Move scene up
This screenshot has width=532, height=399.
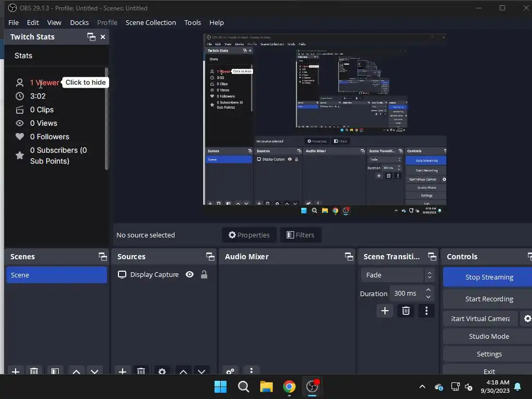(x=76, y=371)
